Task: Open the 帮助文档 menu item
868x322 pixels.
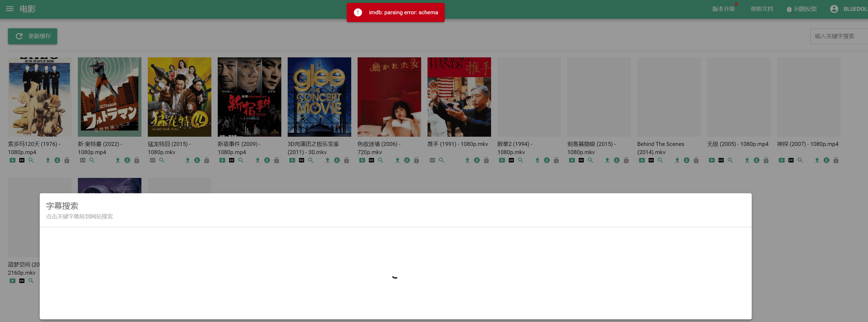Action: (x=762, y=9)
